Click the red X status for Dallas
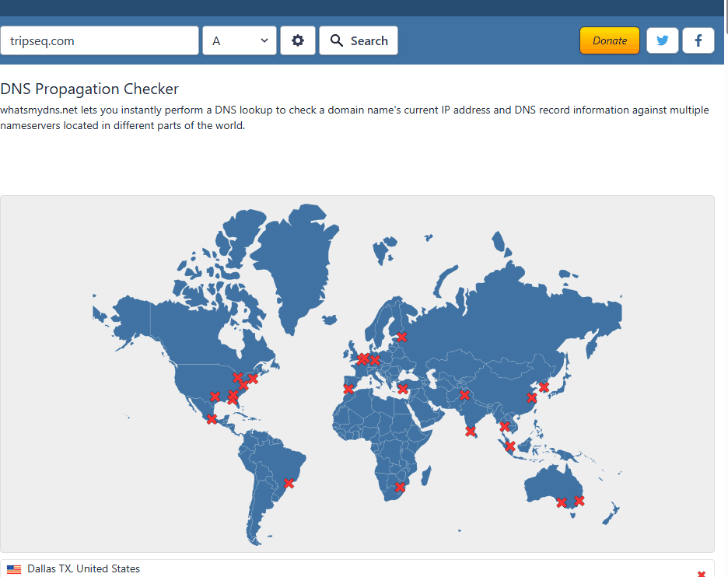The width and height of the screenshot is (728, 577). point(701,574)
